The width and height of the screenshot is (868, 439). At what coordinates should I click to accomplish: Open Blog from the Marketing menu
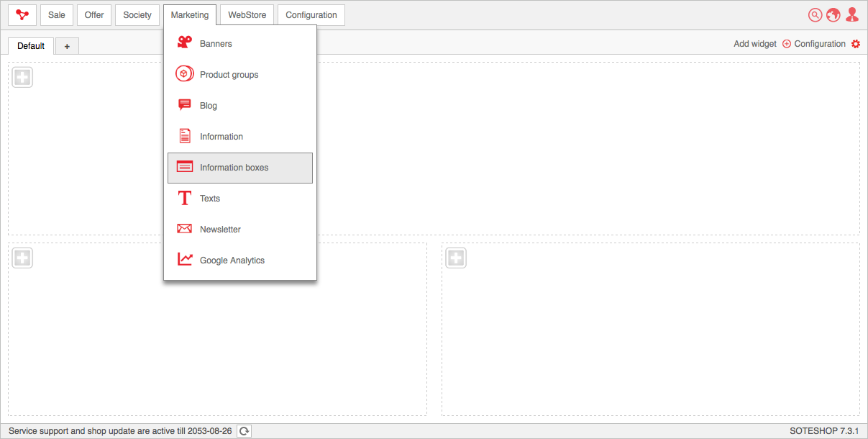click(x=208, y=106)
